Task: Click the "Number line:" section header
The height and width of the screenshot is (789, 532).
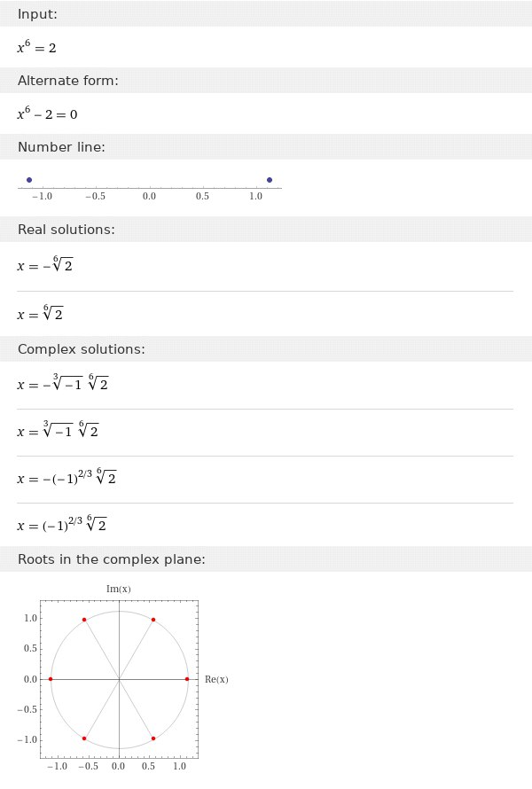Action: (61, 146)
